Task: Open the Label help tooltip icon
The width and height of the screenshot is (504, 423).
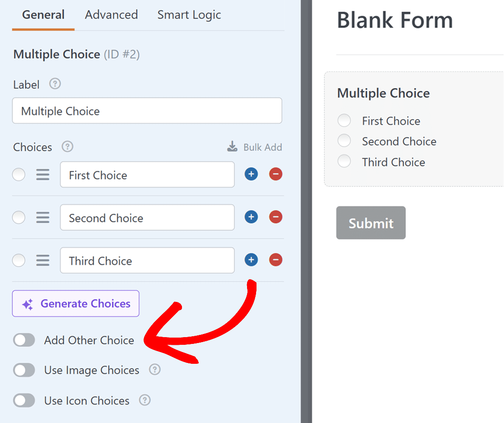Action: 54,84
